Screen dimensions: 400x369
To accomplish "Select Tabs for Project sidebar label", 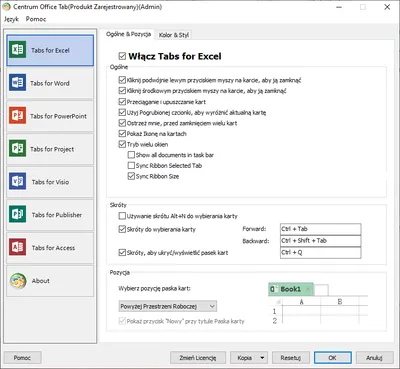I will [x=52, y=149].
